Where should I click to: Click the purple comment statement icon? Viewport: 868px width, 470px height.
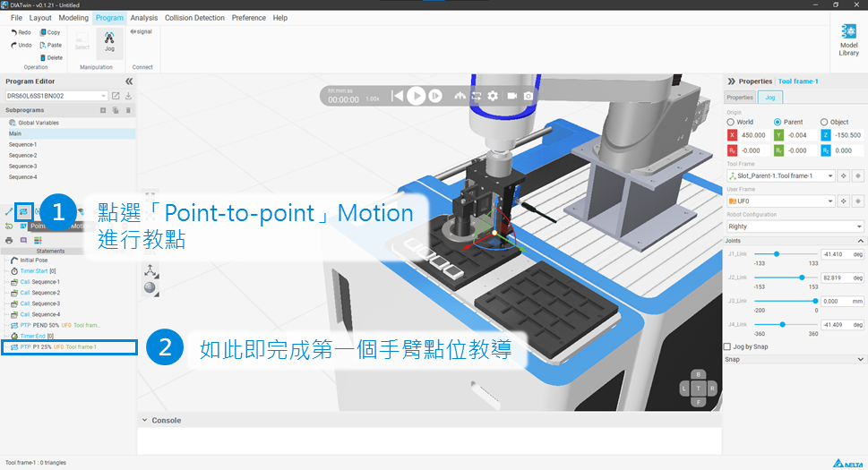pos(23,241)
